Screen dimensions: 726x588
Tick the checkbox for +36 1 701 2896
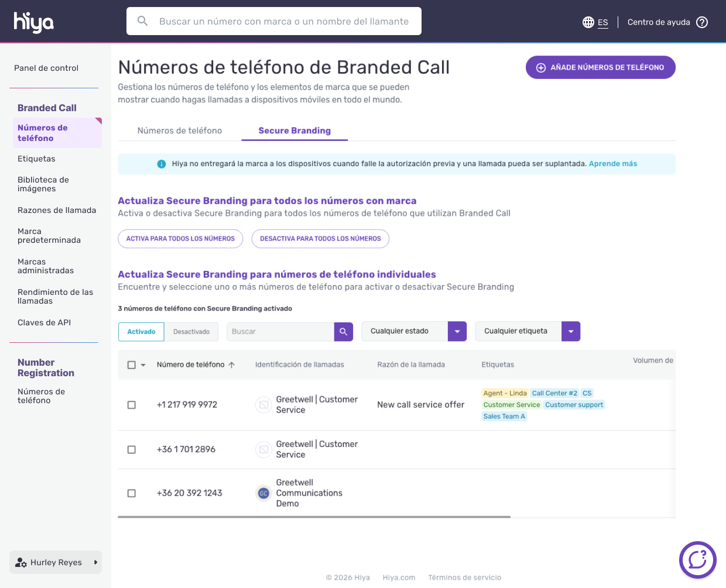pos(132,449)
